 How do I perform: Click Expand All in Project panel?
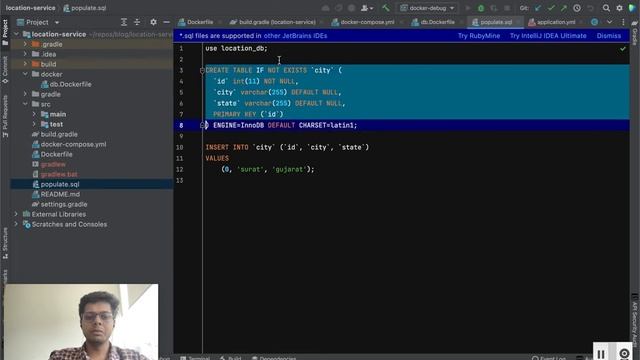tap(124, 22)
